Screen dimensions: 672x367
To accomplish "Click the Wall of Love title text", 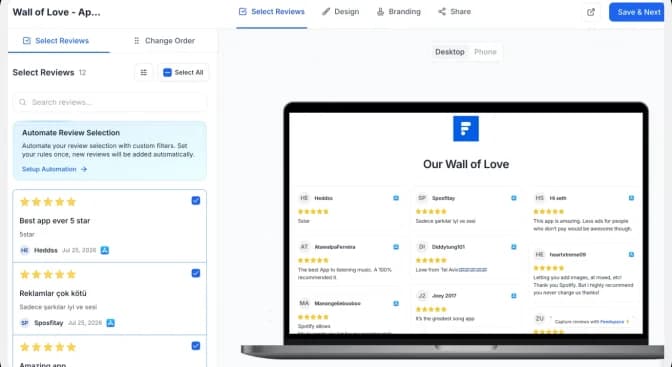I will click(x=56, y=12).
